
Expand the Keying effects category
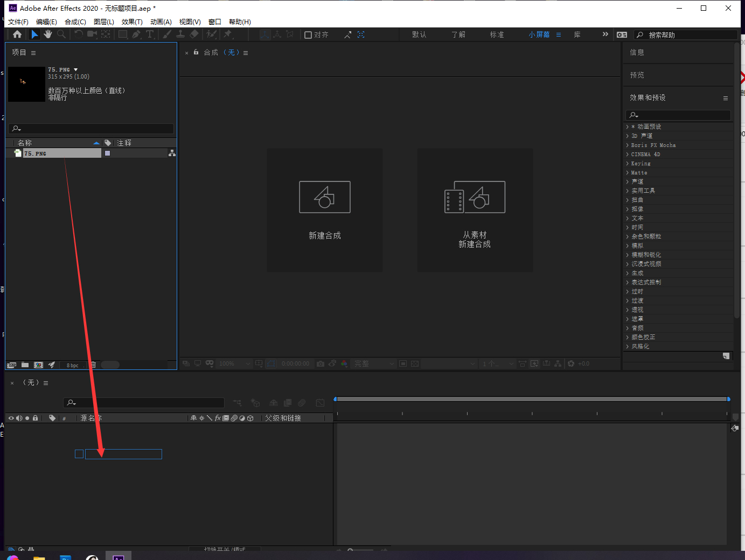pos(628,164)
